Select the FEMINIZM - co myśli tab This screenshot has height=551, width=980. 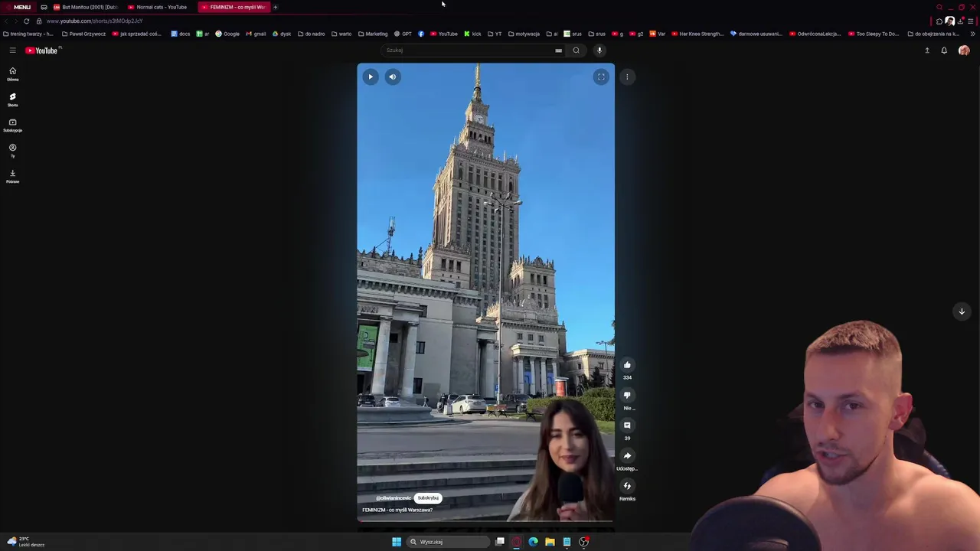[234, 7]
